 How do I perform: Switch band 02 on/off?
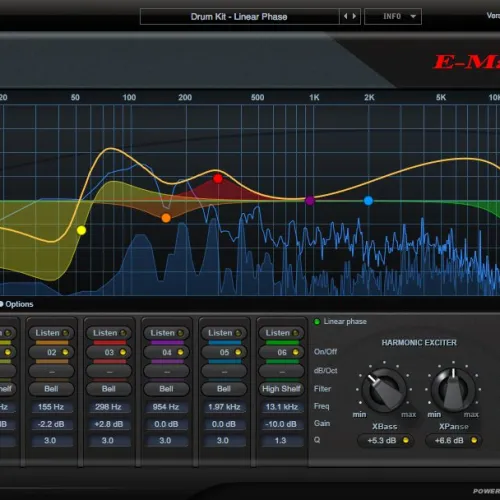(51, 352)
